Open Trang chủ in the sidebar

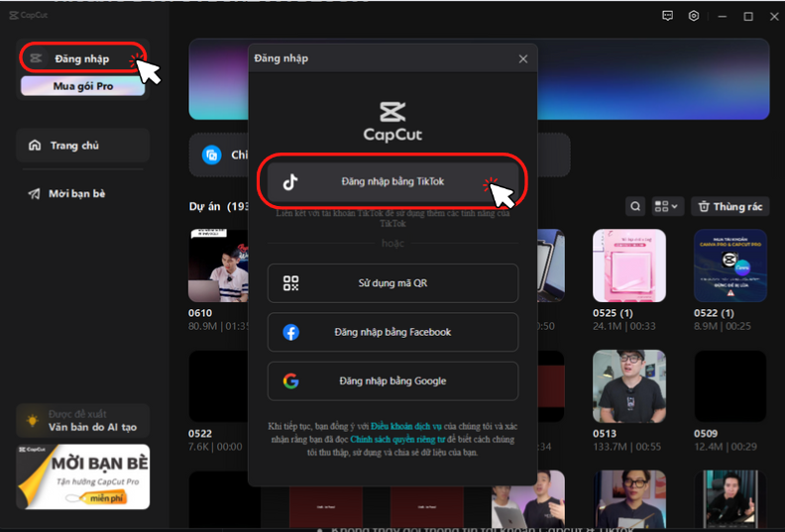(82, 146)
